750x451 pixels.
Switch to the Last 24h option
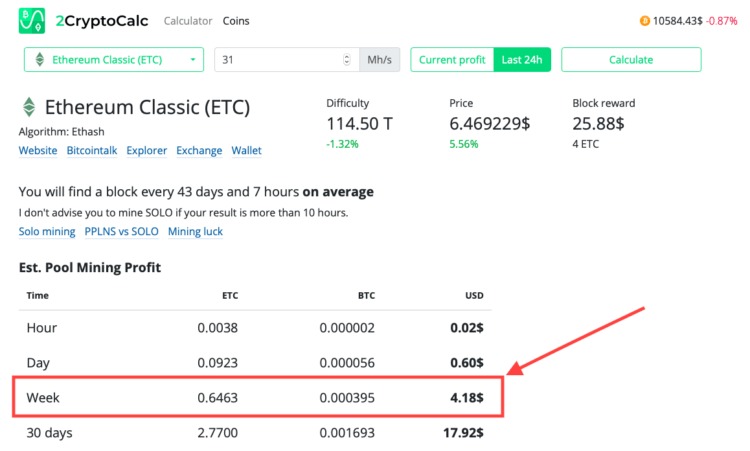(522, 60)
